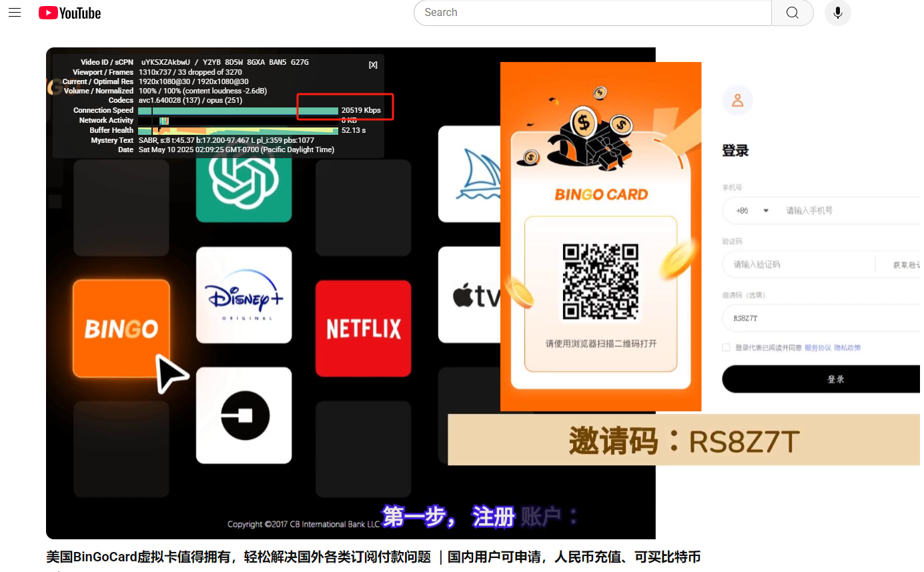Viewport: 924px width, 572px height.
Task: Click the Current / Optimal Res value
Action: (x=193, y=81)
